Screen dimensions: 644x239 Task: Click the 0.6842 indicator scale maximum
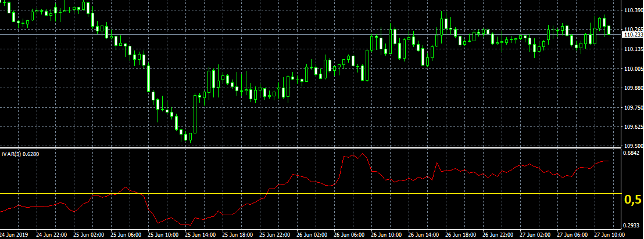click(631, 154)
